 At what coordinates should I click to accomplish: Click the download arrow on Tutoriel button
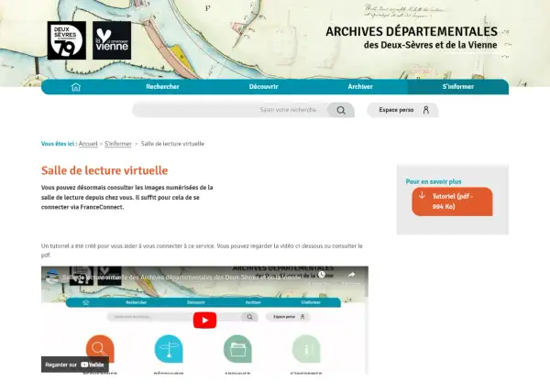coord(422,195)
